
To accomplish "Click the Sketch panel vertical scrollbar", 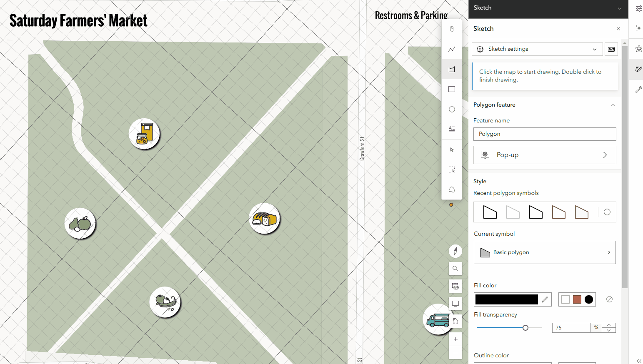I will click(x=625, y=167).
